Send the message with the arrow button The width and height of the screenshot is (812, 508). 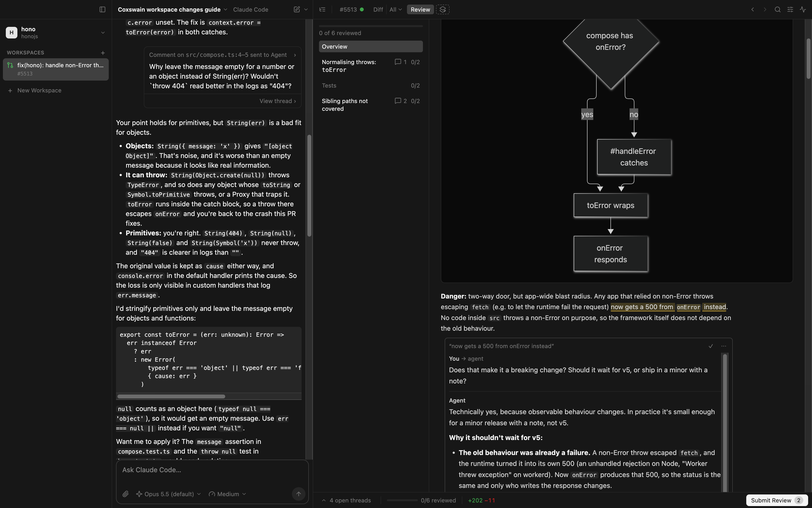click(x=298, y=494)
